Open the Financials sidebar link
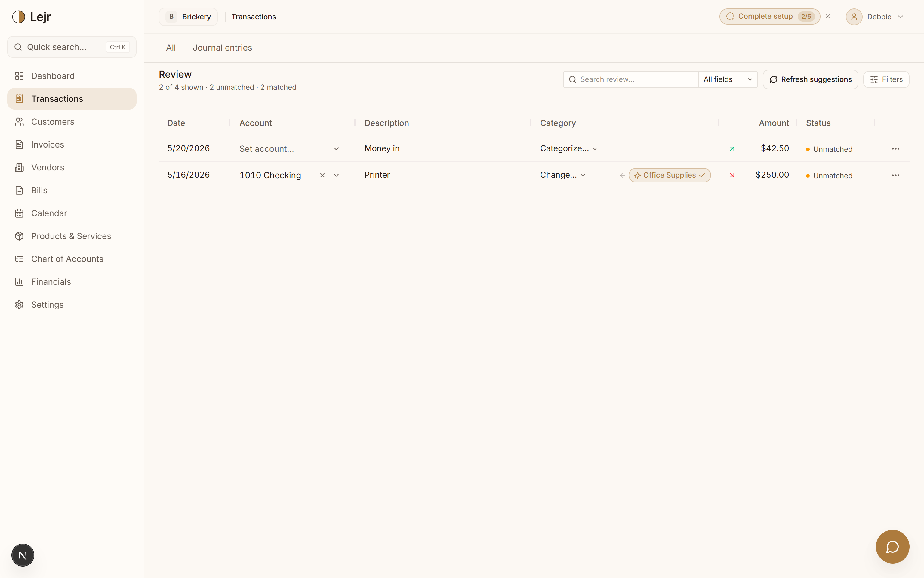 (72, 282)
